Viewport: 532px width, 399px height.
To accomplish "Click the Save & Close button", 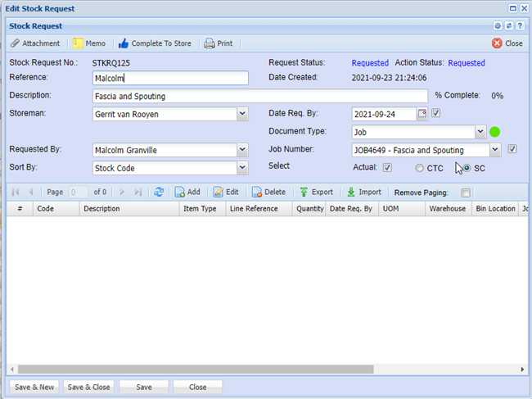I will (x=88, y=387).
